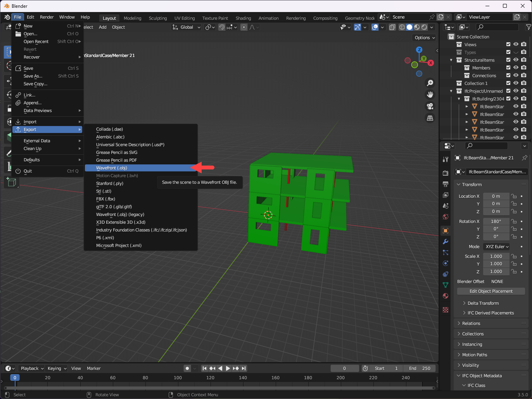Jump to the timeline start frame

point(204,368)
